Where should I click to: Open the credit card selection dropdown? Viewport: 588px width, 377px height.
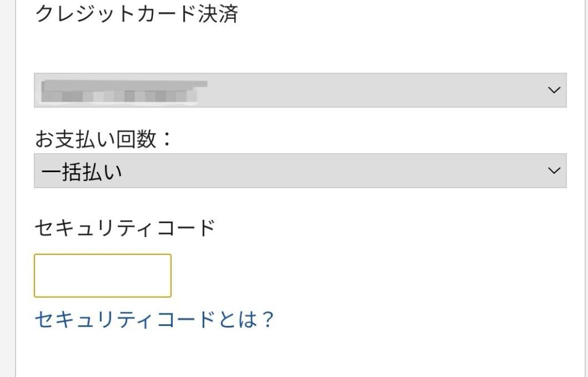pos(300,90)
